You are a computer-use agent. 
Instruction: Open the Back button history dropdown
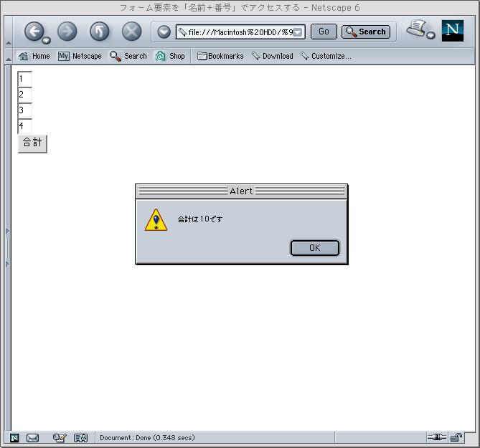tap(46, 40)
